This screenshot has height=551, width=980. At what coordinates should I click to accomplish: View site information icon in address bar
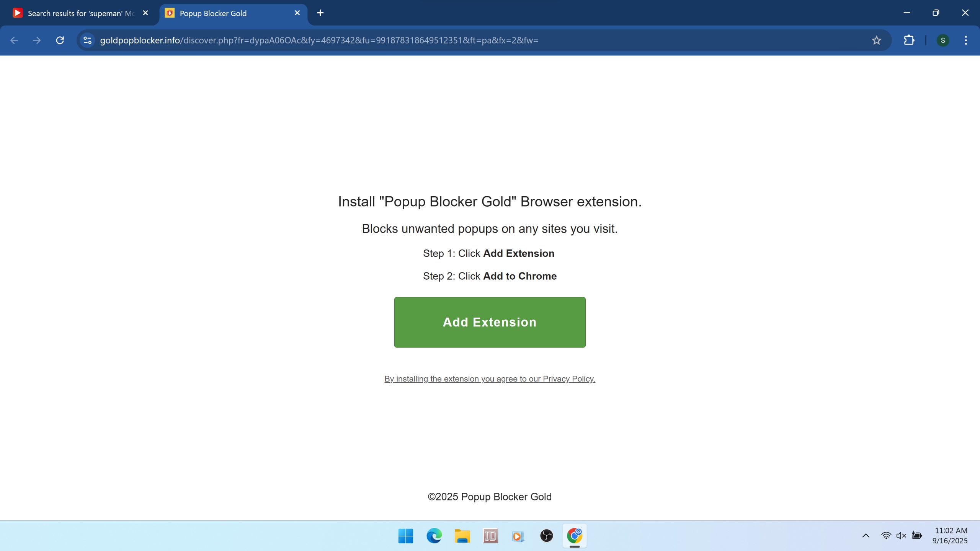pos(87,40)
